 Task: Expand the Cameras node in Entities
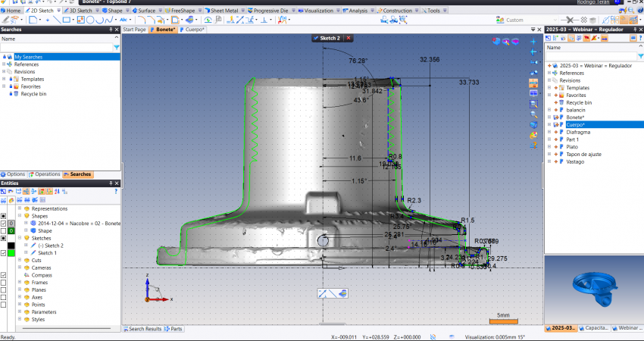19,267
